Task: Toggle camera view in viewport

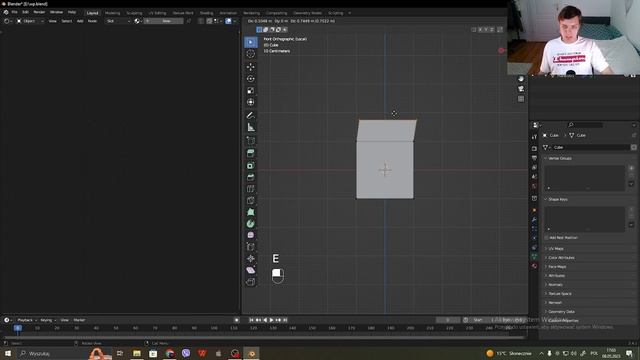Action: tap(521, 89)
